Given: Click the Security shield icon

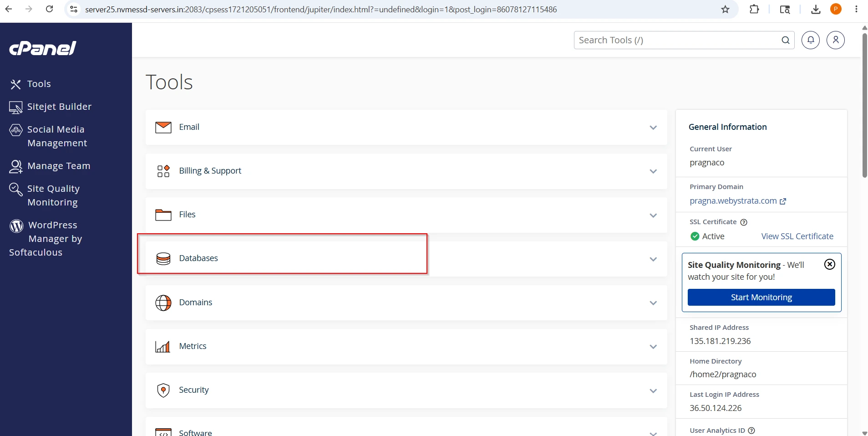Looking at the screenshot, I should [163, 390].
